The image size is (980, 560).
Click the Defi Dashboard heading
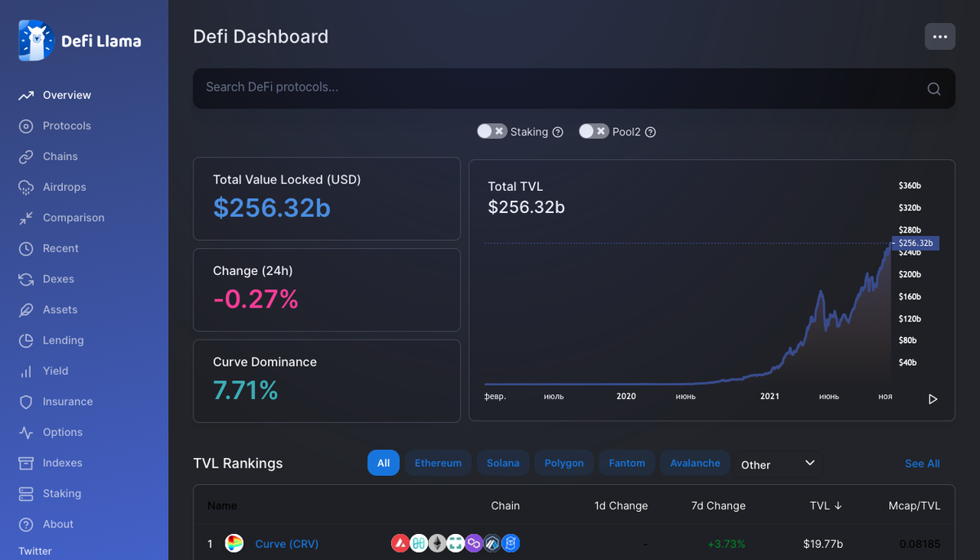pyautogui.click(x=261, y=37)
